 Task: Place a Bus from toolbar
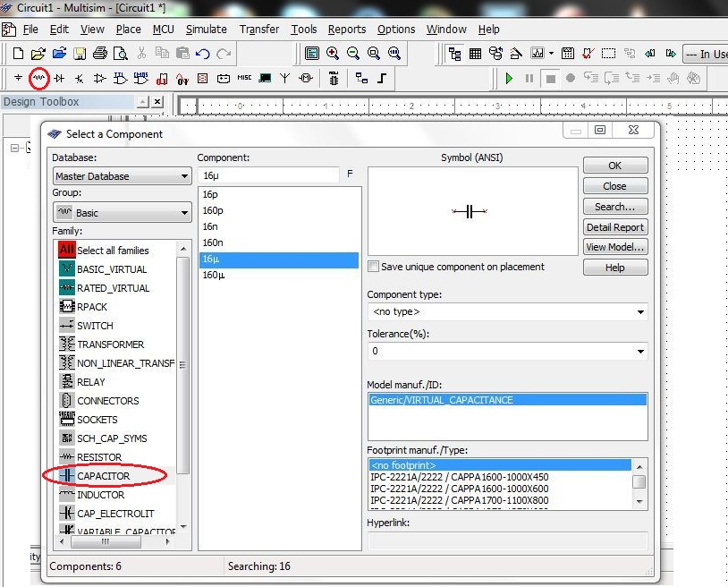tap(382, 78)
